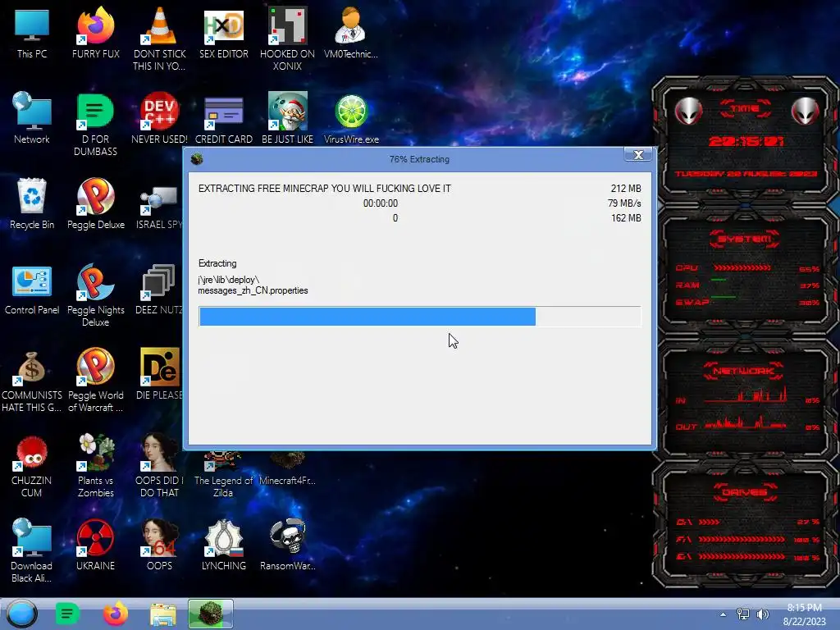Select the Plants vs Zombies shortcut

click(x=95, y=466)
